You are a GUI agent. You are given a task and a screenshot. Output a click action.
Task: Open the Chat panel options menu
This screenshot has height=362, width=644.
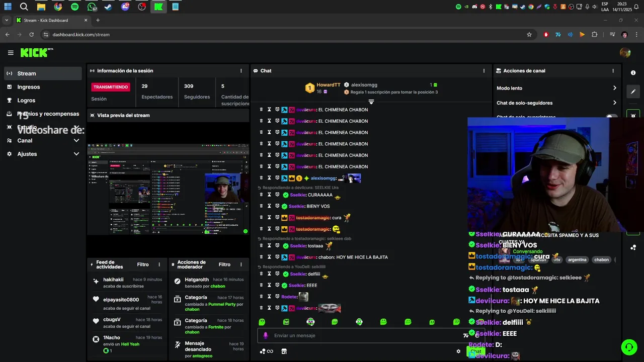pyautogui.click(x=484, y=71)
